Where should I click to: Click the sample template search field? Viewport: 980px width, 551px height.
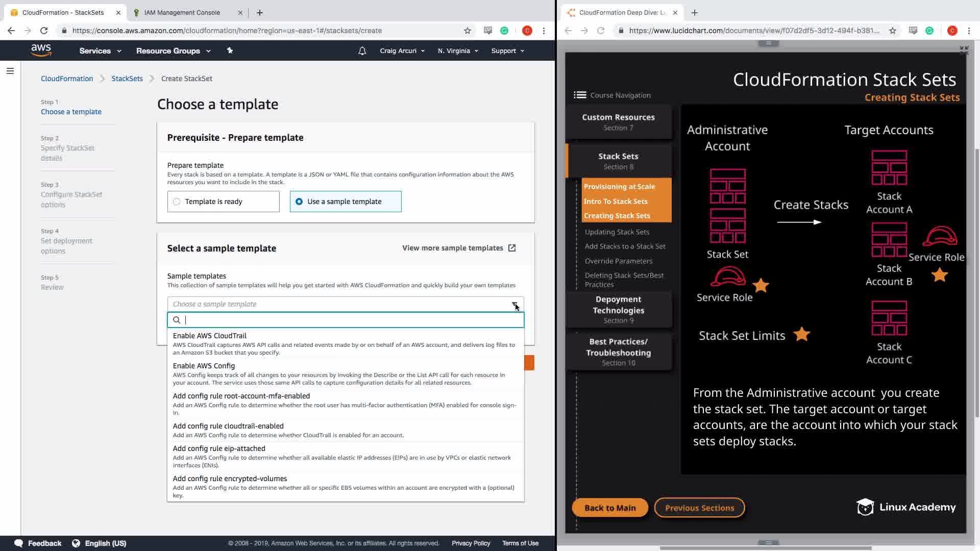pos(352,320)
